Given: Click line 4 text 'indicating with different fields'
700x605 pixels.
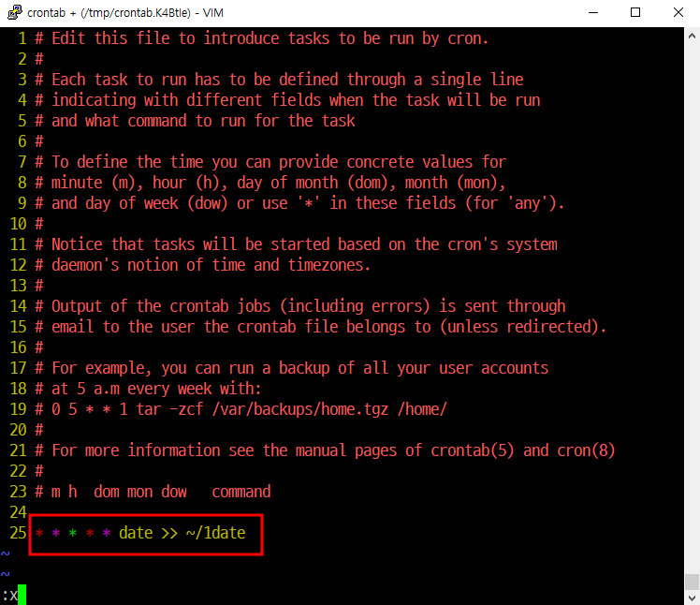Looking at the screenshot, I should [x=186, y=100].
